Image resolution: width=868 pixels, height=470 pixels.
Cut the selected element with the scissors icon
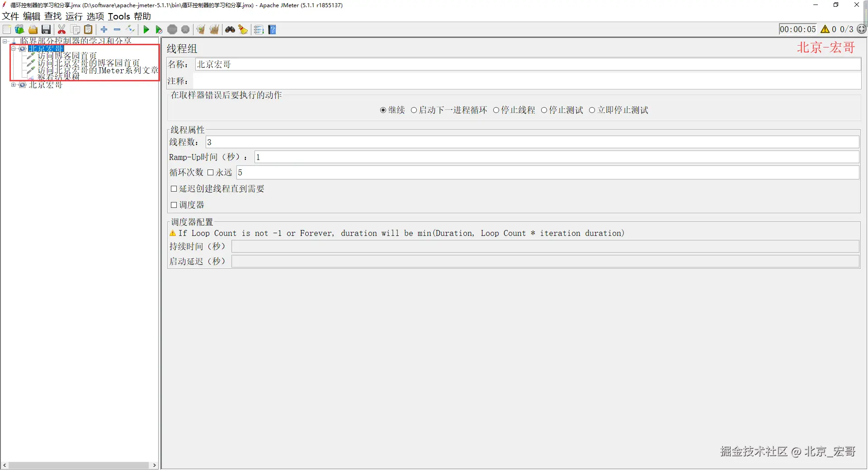coord(62,29)
